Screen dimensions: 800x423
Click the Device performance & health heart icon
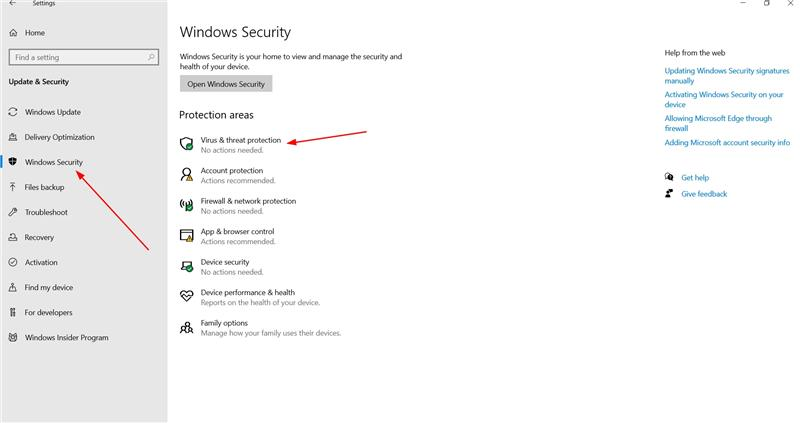click(x=187, y=296)
